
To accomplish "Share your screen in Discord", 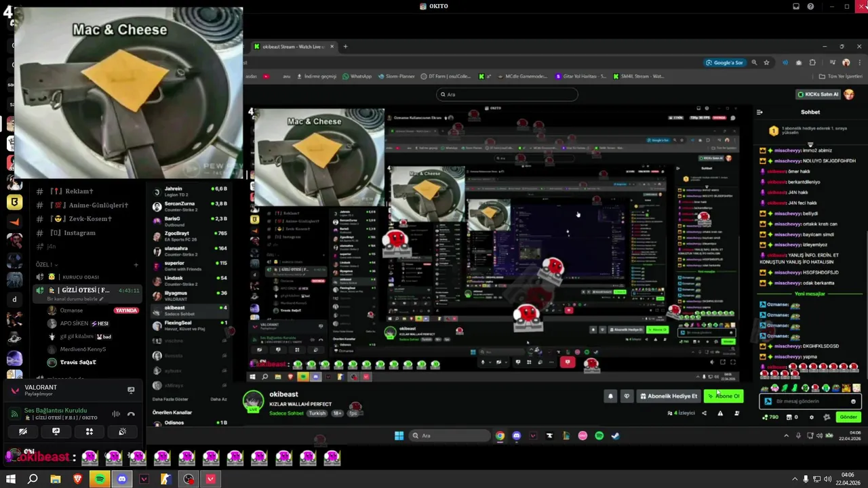I will (56, 431).
